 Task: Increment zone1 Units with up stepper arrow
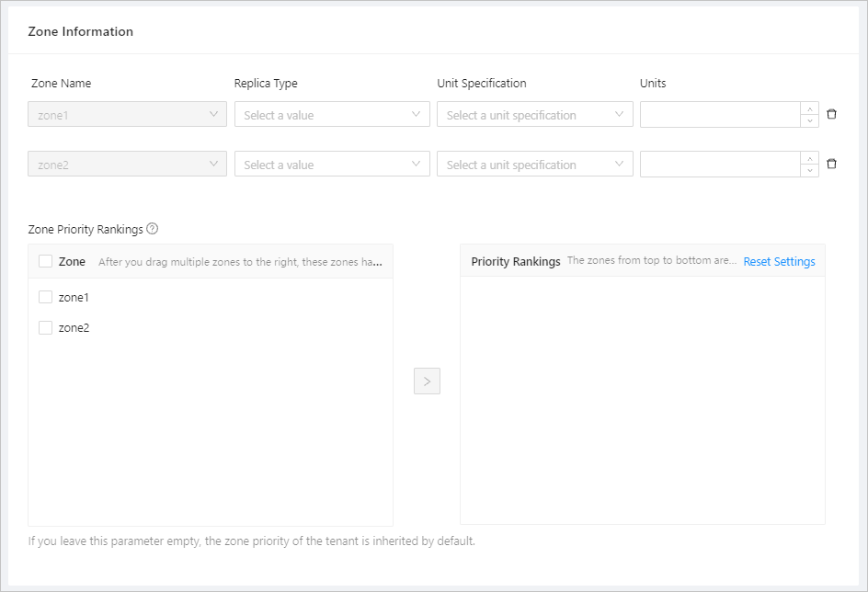coord(808,108)
